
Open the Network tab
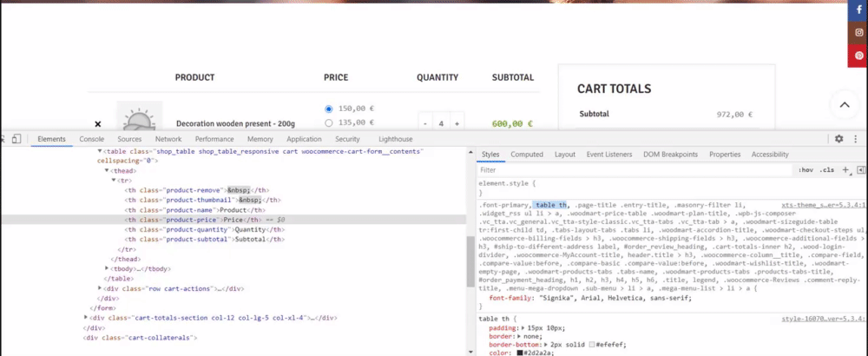[168, 139]
